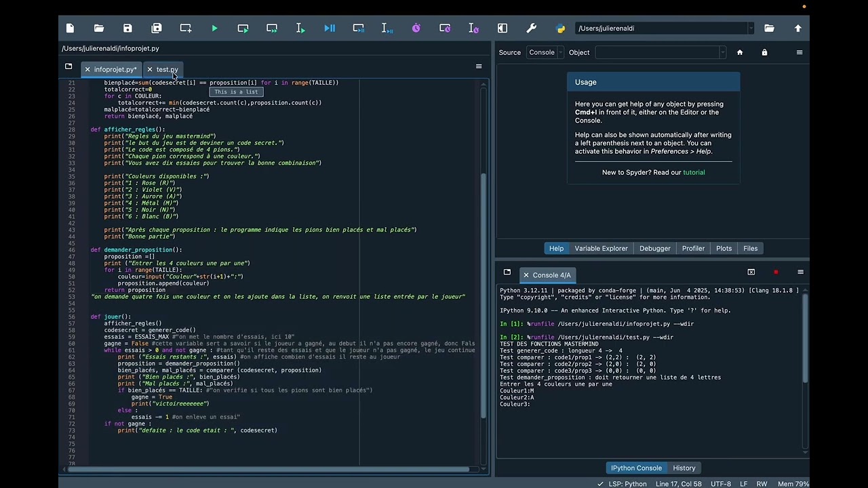This screenshot has height=488, width=868.
Task: Run selection or current line
Action: coord(300,28)
